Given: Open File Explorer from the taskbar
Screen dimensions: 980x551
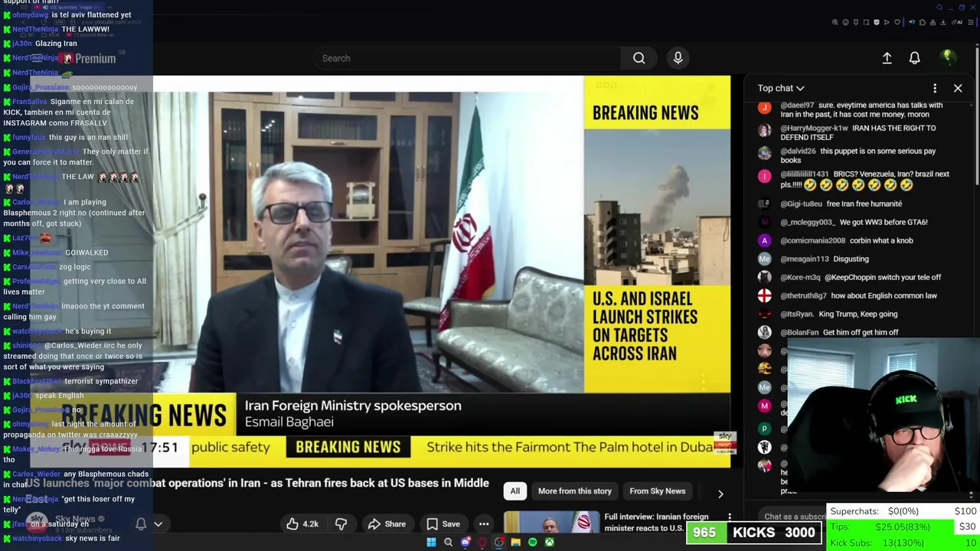Looking at the screenshot, I should [x=515, y=543].
